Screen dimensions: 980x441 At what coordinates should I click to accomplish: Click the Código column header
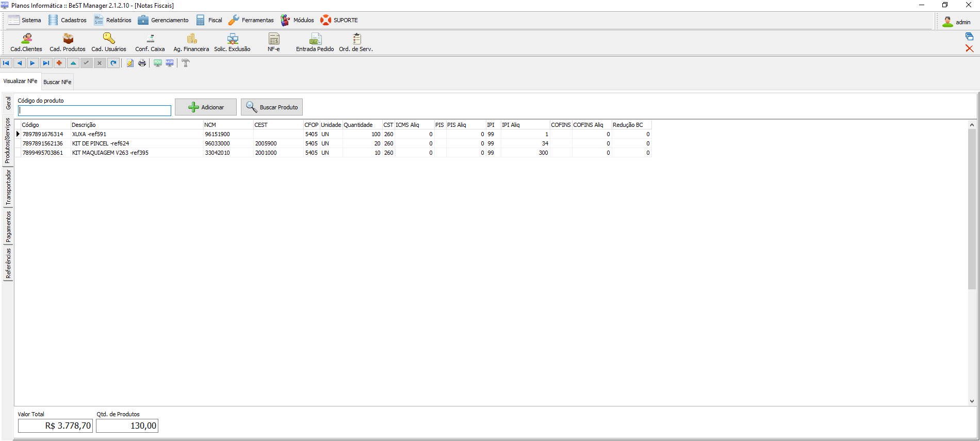[x=45, y=125]
